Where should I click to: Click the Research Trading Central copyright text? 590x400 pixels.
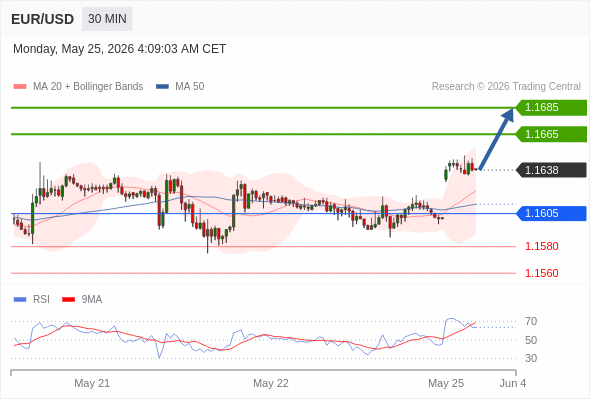coord(506,87)
